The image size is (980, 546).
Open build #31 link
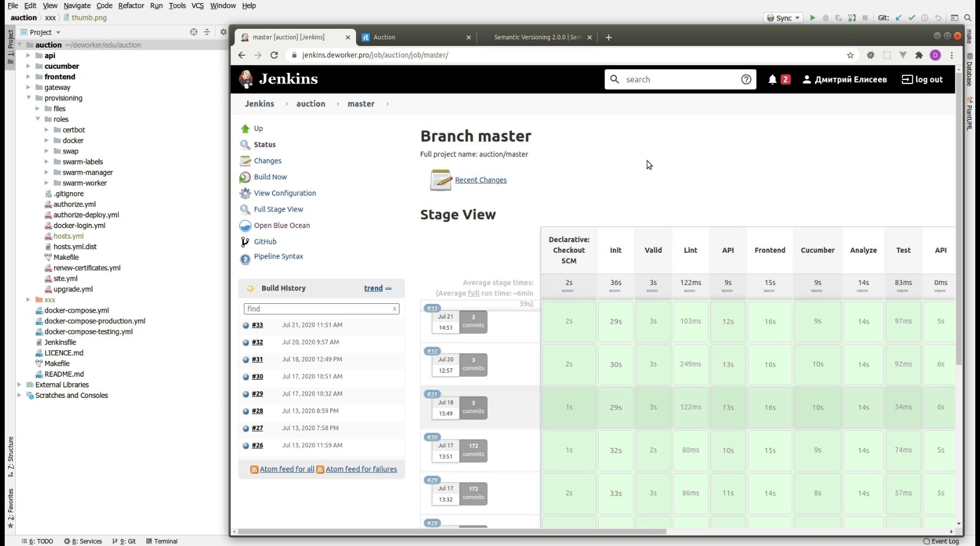pos(257,359)
